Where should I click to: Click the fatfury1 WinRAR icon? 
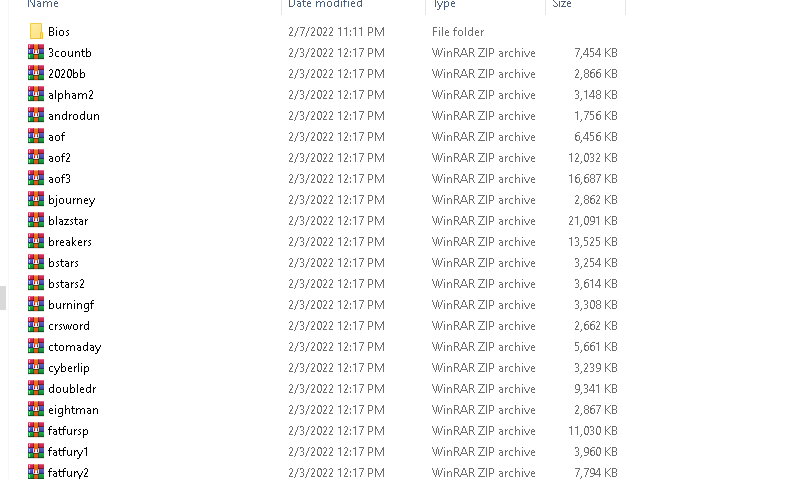(36, 451)
